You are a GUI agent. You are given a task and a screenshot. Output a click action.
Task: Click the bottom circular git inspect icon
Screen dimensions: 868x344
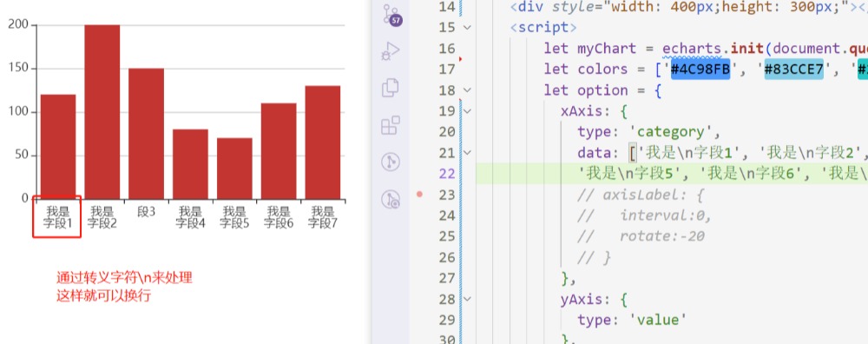point(391,200)
